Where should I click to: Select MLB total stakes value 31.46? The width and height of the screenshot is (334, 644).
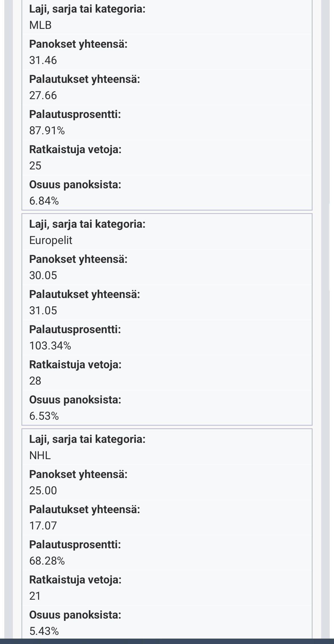click(43, 60)
